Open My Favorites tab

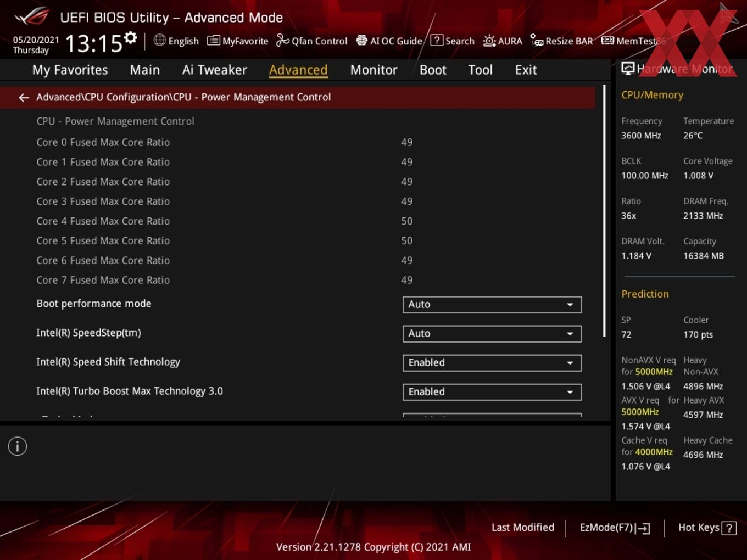tap(70, 70)
